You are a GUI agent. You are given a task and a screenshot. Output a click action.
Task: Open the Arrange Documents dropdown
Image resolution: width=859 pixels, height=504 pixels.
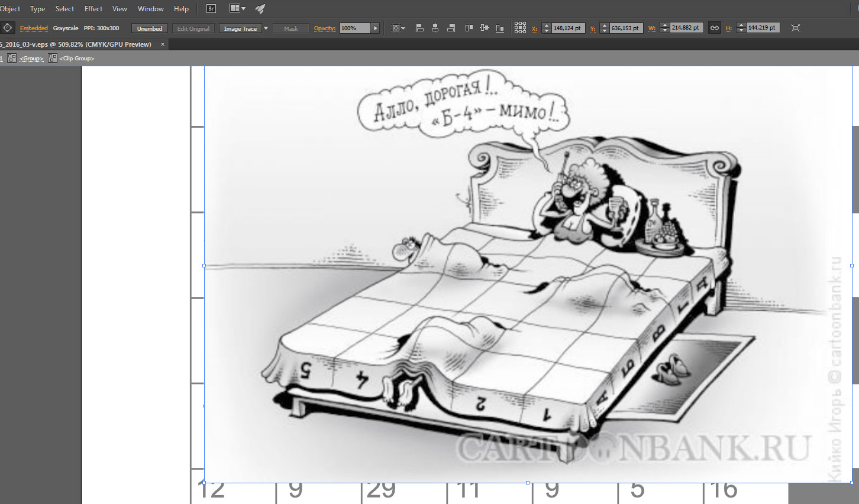[237, 8]
